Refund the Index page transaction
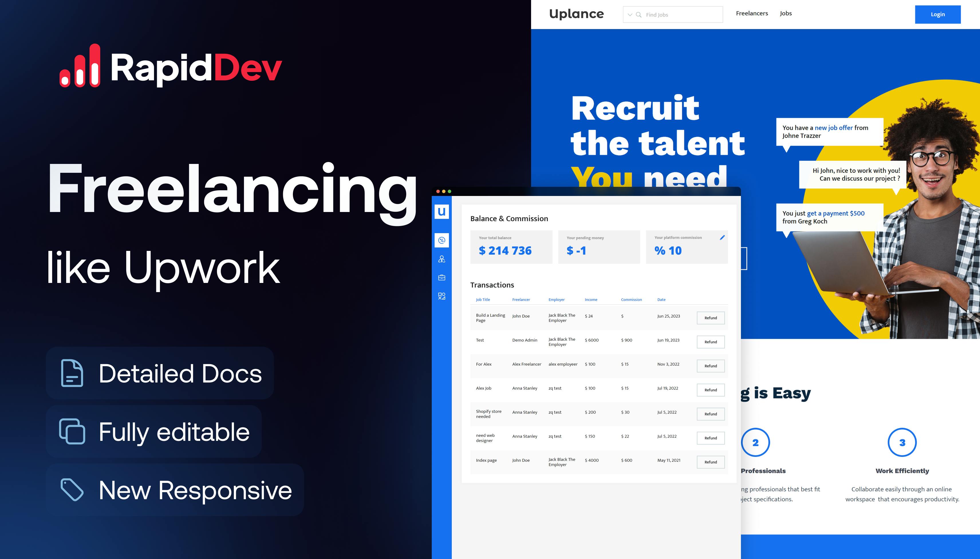 point(711,462)
